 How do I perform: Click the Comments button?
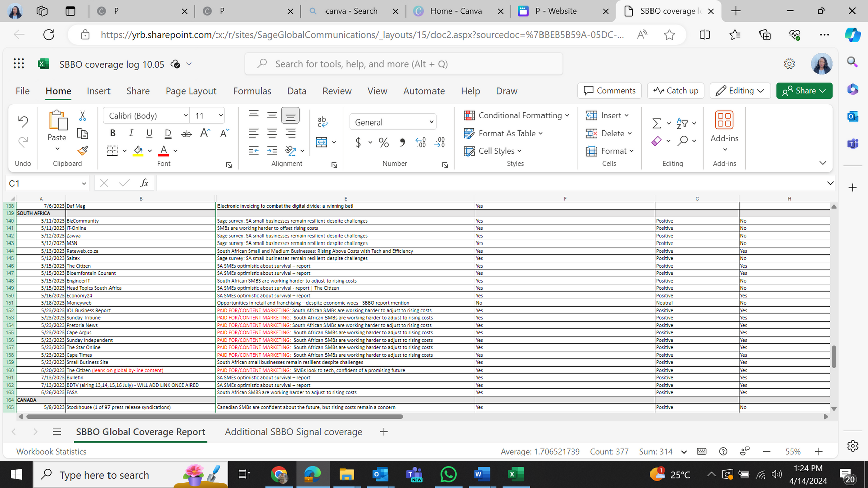coord(610,91)
